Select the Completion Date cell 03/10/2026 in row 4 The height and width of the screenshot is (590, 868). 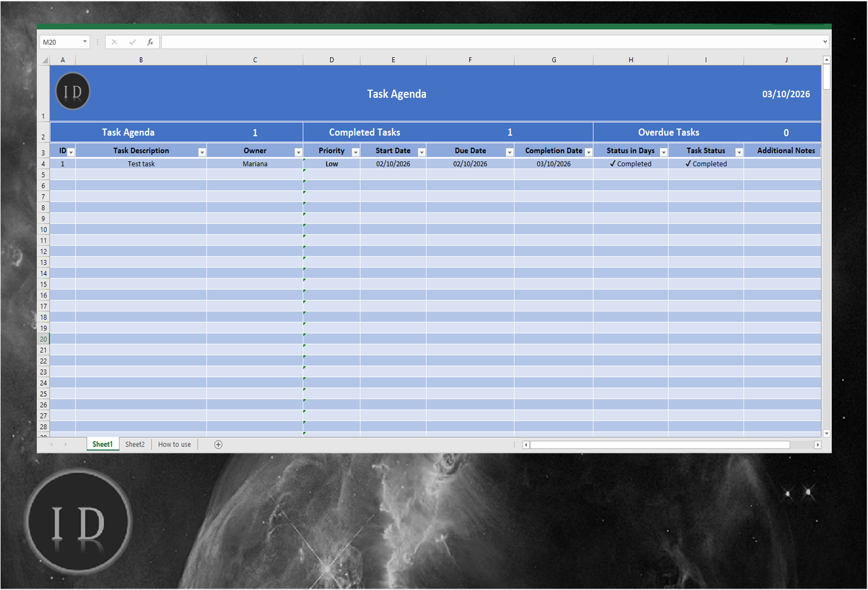tap(554, 164)
